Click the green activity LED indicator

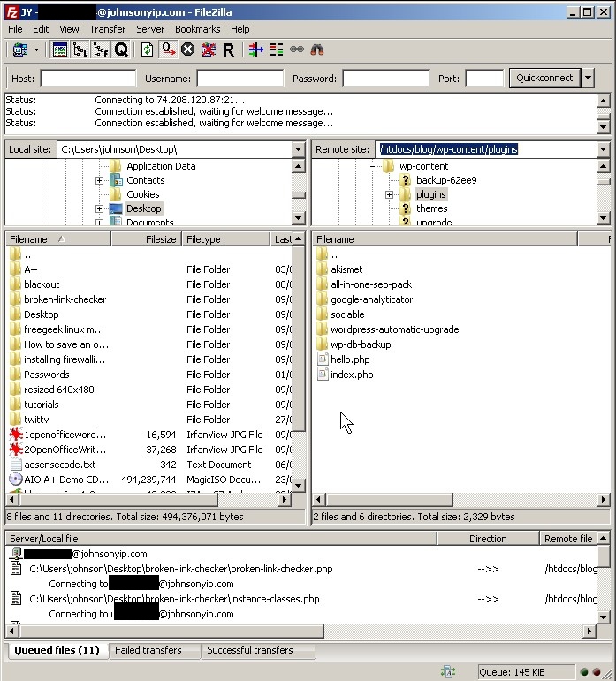point(584,672)
